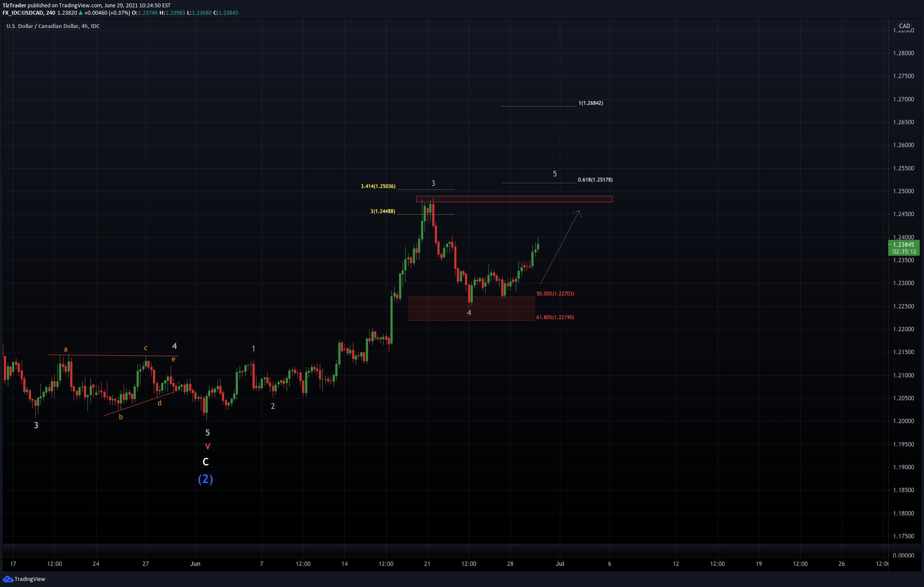Screen dimensions: 924x587
Task: Click the countdown timer 02:35:12
Action: (904, 251)
